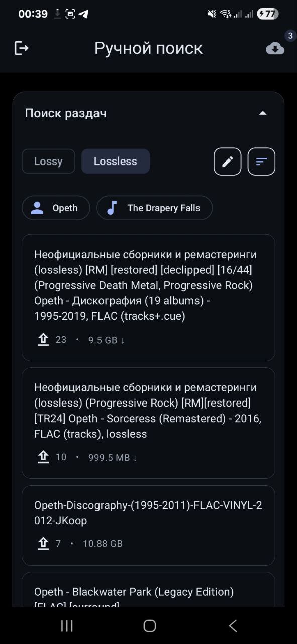The image size is (297, 644).
Task: Collapse the Поиск раздач section arrow
Action: (262, 113)
